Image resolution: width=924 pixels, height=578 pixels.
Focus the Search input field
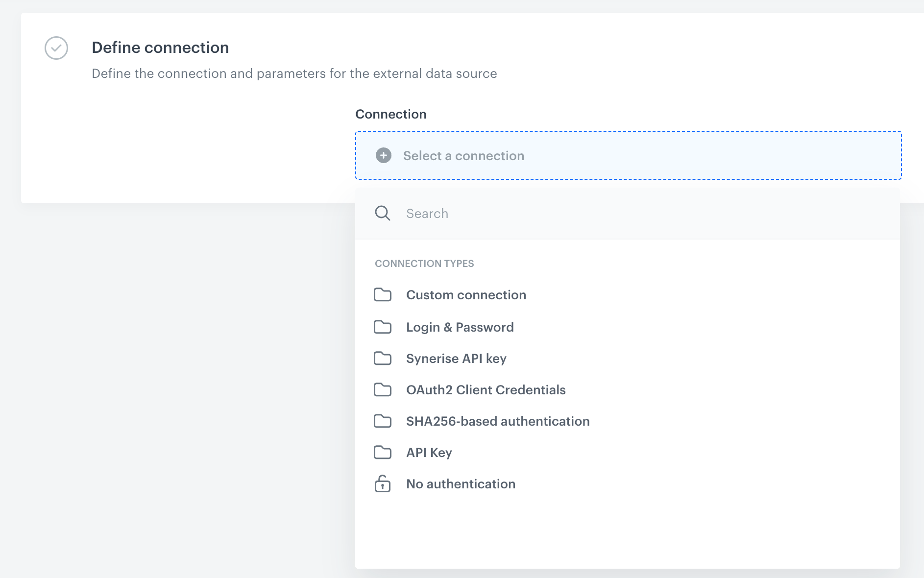(628, 213)
